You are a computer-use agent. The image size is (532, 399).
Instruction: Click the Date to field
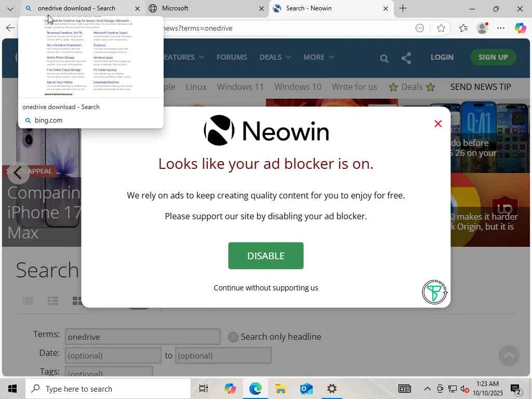click(223, 355)
